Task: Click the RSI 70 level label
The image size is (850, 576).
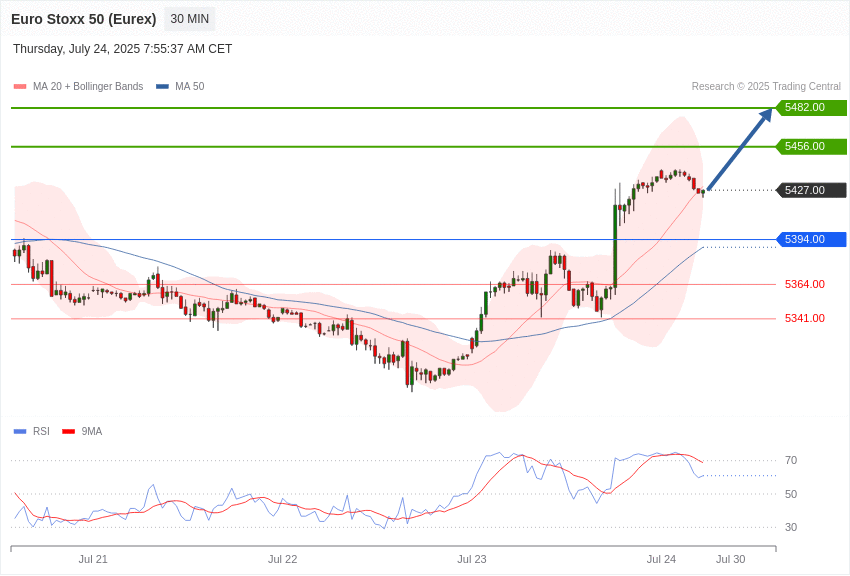Action: [x=791, y=460]
